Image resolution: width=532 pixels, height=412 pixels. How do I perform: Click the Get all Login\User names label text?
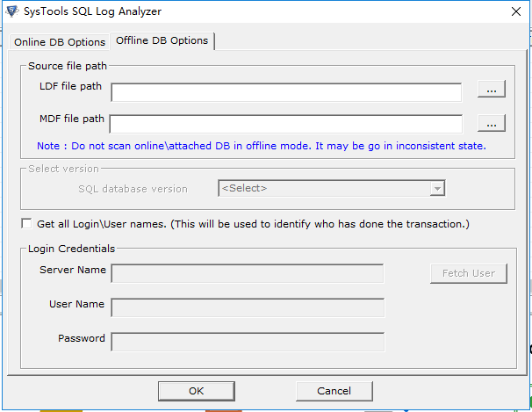point(253,224)
